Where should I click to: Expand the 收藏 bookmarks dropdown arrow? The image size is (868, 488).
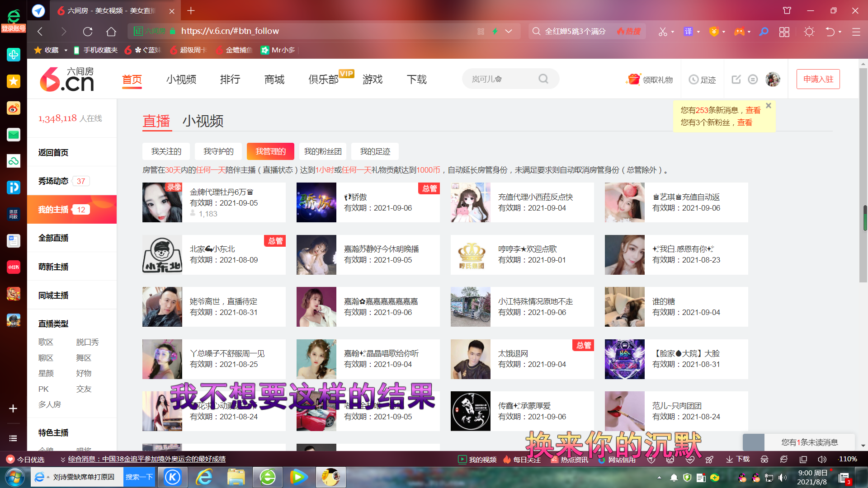click(x=66, y=50)
